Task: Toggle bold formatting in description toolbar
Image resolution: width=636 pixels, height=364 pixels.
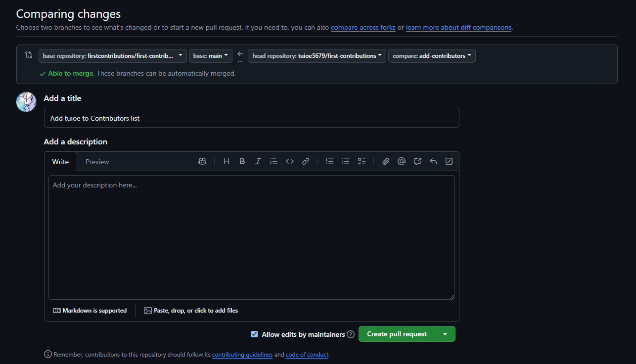Action: [242, 161]
